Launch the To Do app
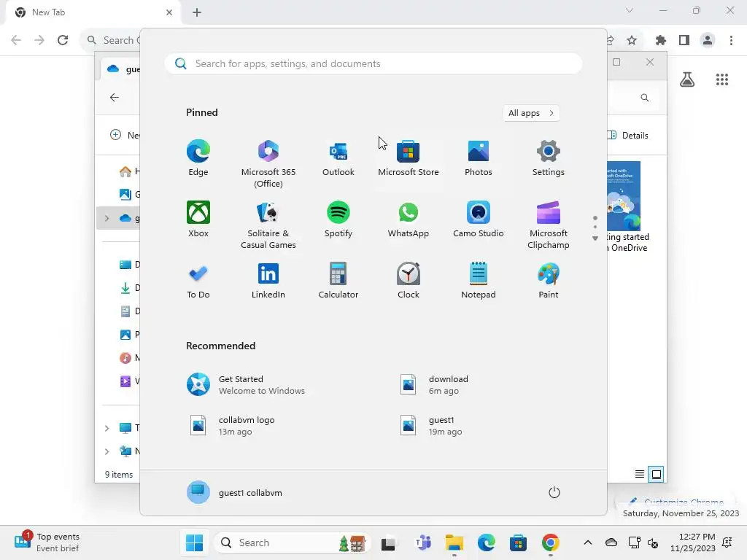 pos(198,281)
